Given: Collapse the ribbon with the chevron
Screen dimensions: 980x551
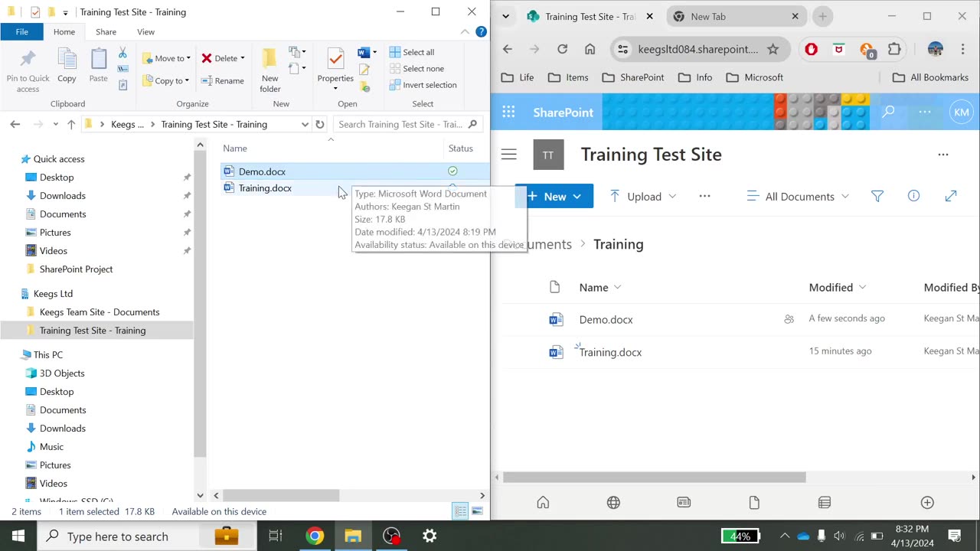Looking at the screenshot, I should (465, 31).
